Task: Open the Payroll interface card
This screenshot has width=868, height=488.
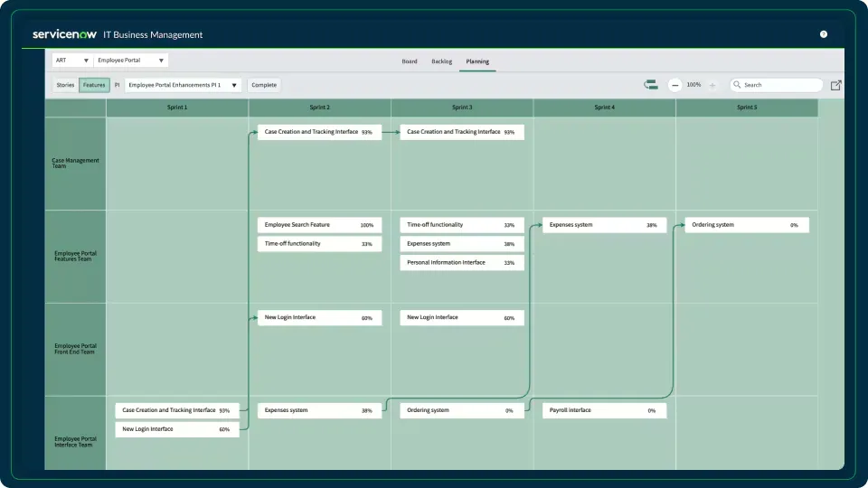Action: coord(605,410)
